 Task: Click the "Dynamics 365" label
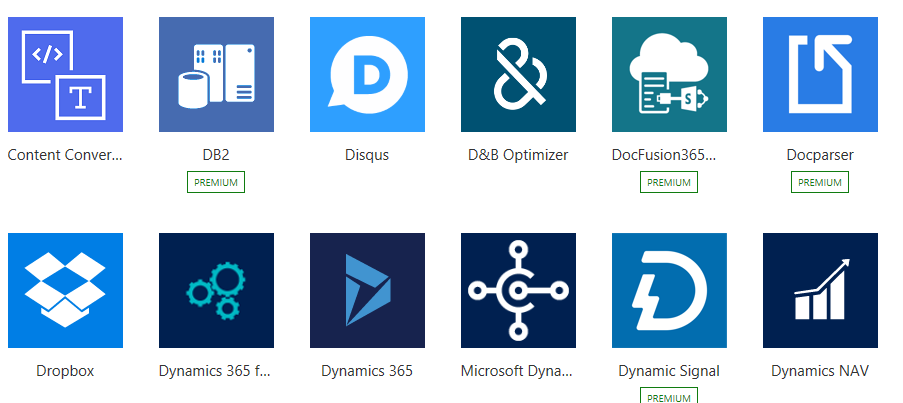(367, 371)
